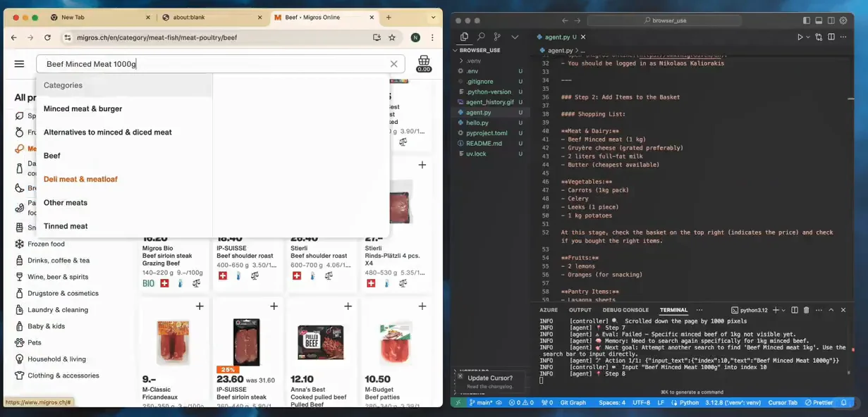Screen dimensions: 868x417
Task: Switch to the AZURE panel tab
Action: (x=549, y=310)
